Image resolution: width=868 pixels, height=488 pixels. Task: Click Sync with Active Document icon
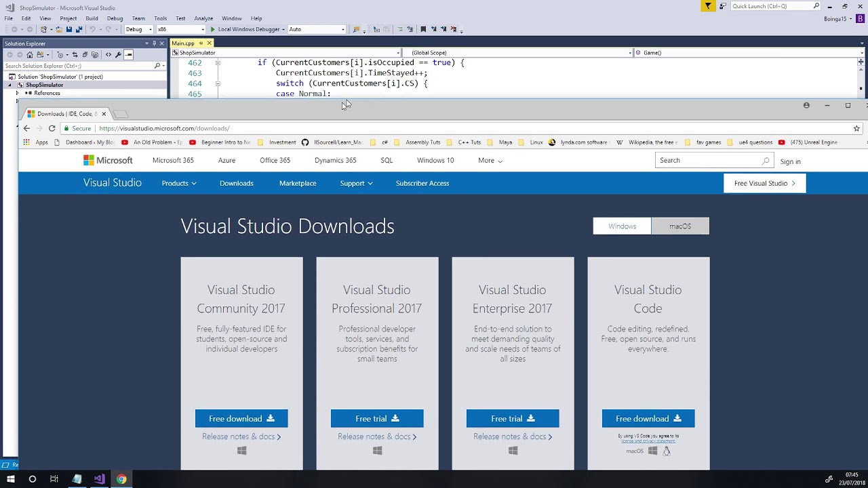(75, 55)
